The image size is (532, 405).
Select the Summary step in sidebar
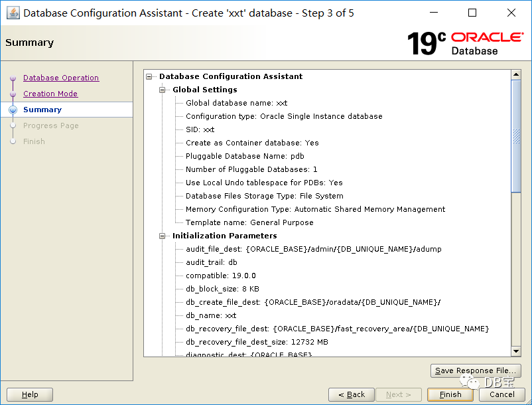pyautogui.click(x=42, y=110)
